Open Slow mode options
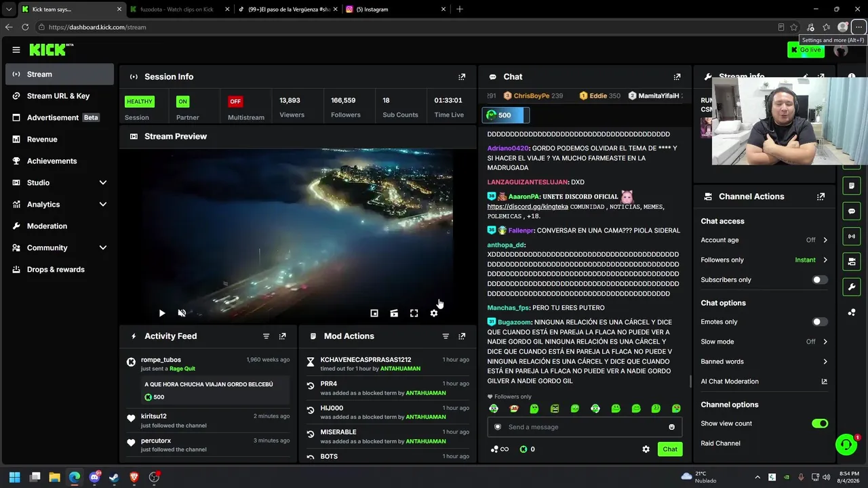Screen dimensions: 868x488 click(x=764, y=342)
